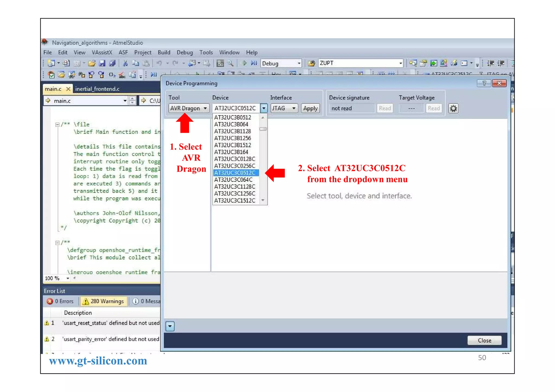Toggle the 280 Warnings filter
The height and width of the screenshot is (392, 555).
pyautogui.click(x=104, y=301)
